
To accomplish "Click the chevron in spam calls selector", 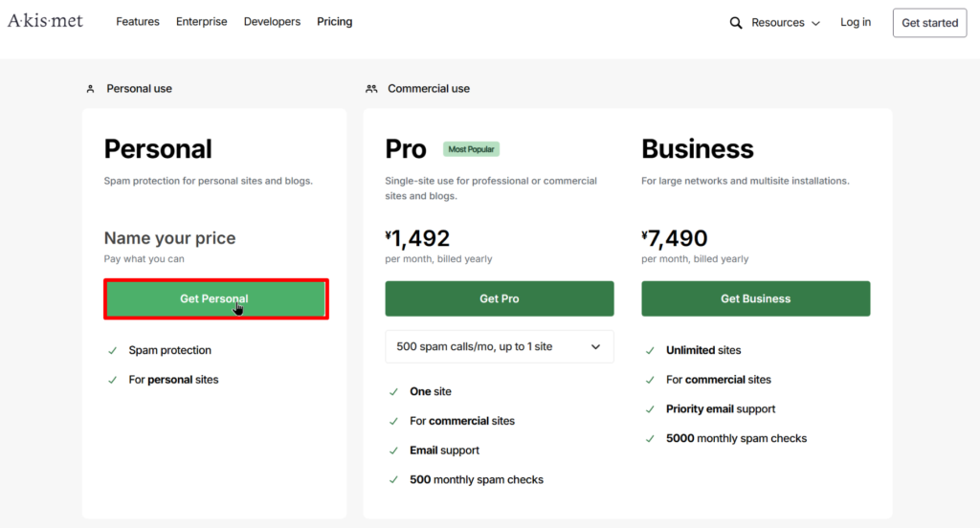I will [x=595, y=346].
